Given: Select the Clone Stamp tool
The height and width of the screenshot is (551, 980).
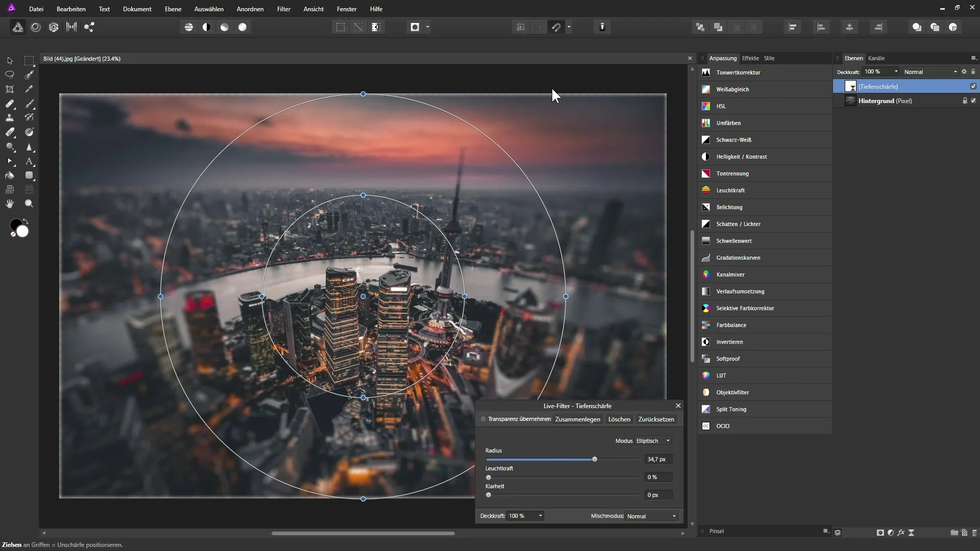Looking at the screenshot, I should 10,118.
